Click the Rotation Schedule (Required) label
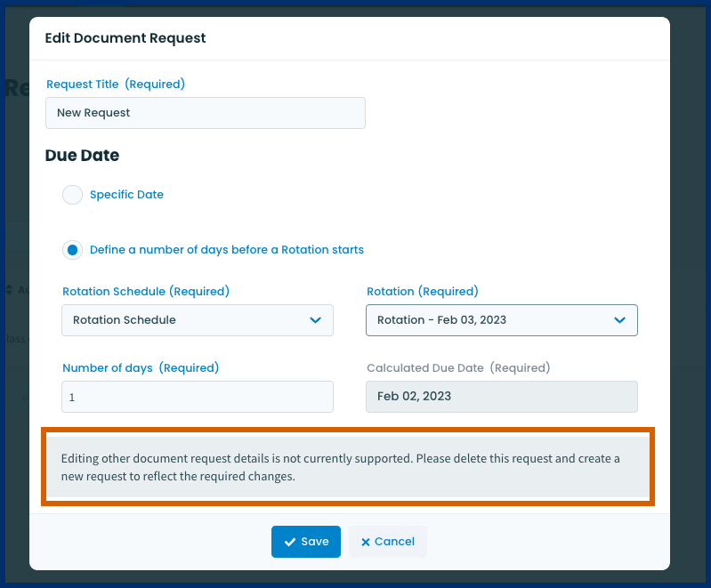This screenshot has height=588, width=711. tap(146, 292)
